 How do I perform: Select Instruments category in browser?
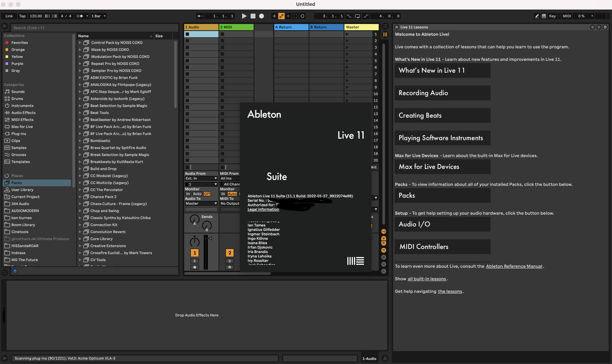point(22,106)
